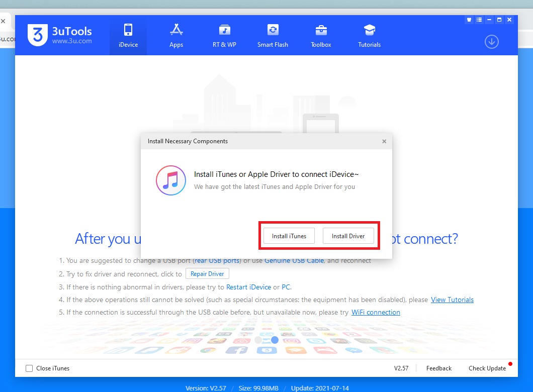This screenshot has height=392, width=533.
Task: Open the View Tutorials link
Action: click(x=452, y=300)
